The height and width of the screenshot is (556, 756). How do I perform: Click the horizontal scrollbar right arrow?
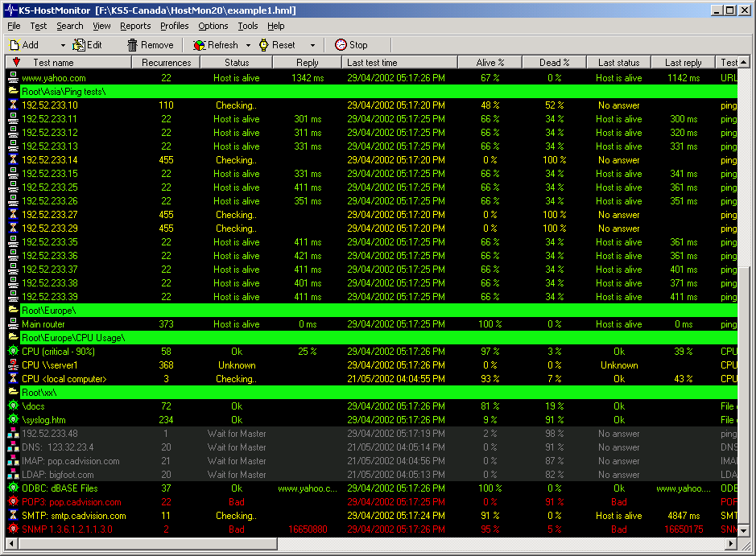point(731,544)
